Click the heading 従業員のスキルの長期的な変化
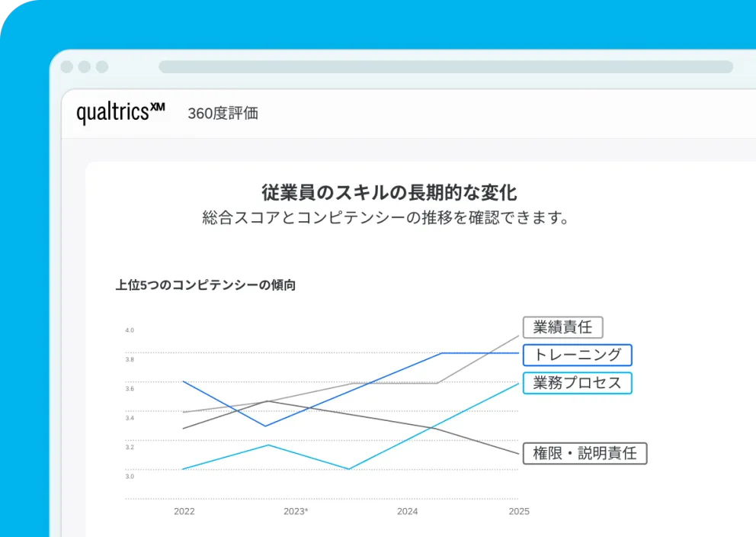Screen dimensions: 756x537 pyautogui.click(x=389, y=192)
